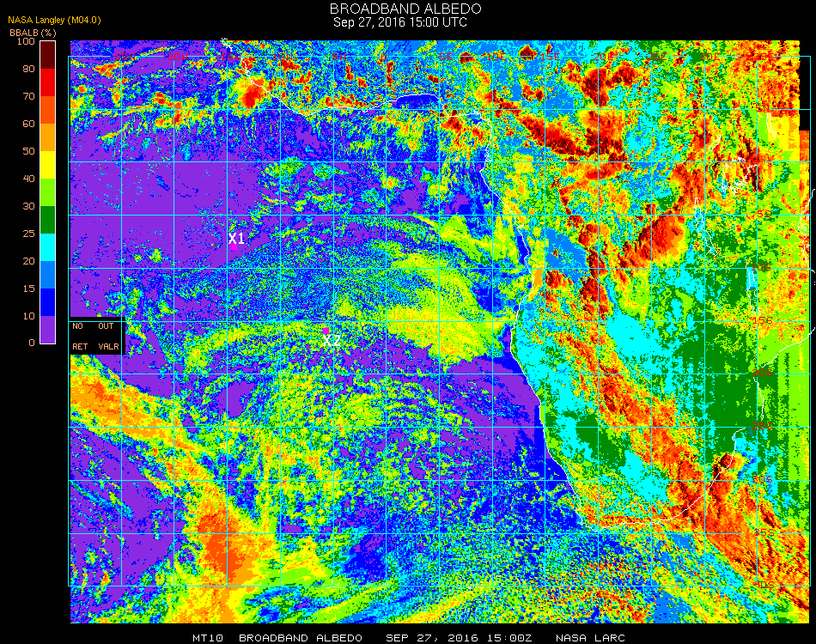The width and height of the screenshot is (816, 644).
Task: Click the '25' colorbar scale value
Action: (28, 234)
